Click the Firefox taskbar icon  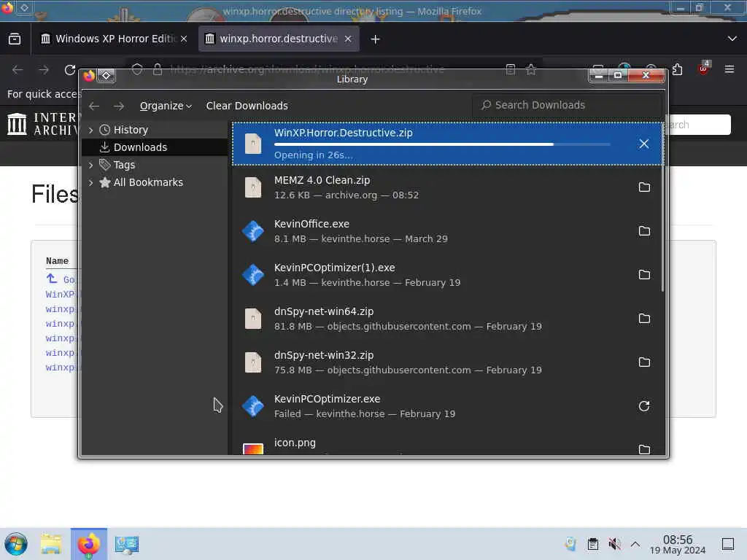click(x=89, y=544)
